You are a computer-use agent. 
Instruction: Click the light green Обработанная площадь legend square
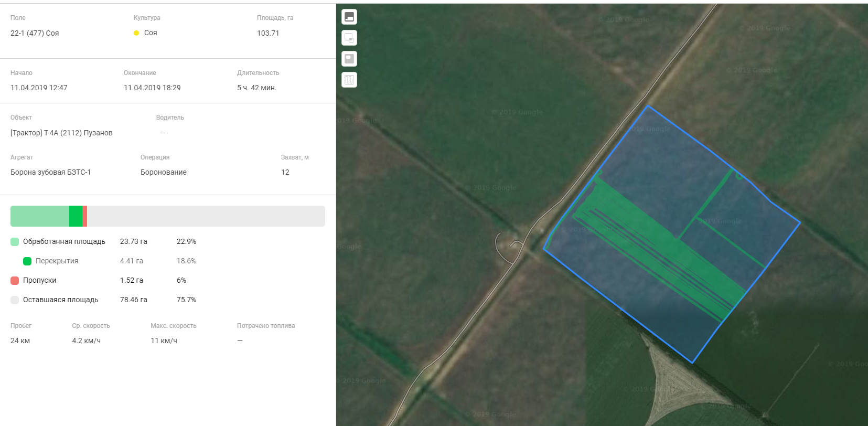15,242
